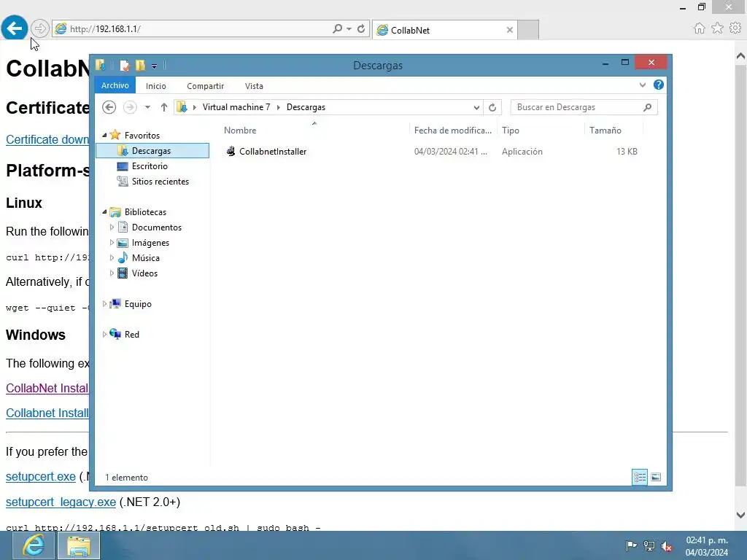Select Escritorio in the navigation pane
Screen dimensions: 747x560
[x=150, y=166]
